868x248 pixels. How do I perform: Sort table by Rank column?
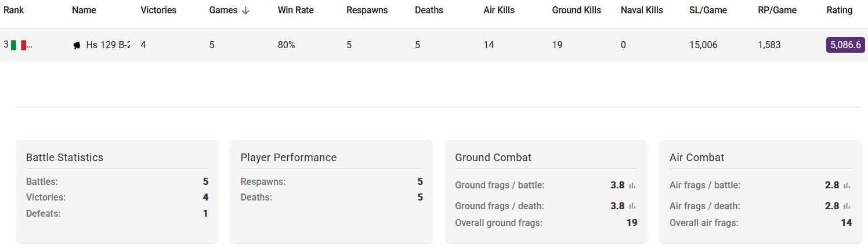coord(13,10)
